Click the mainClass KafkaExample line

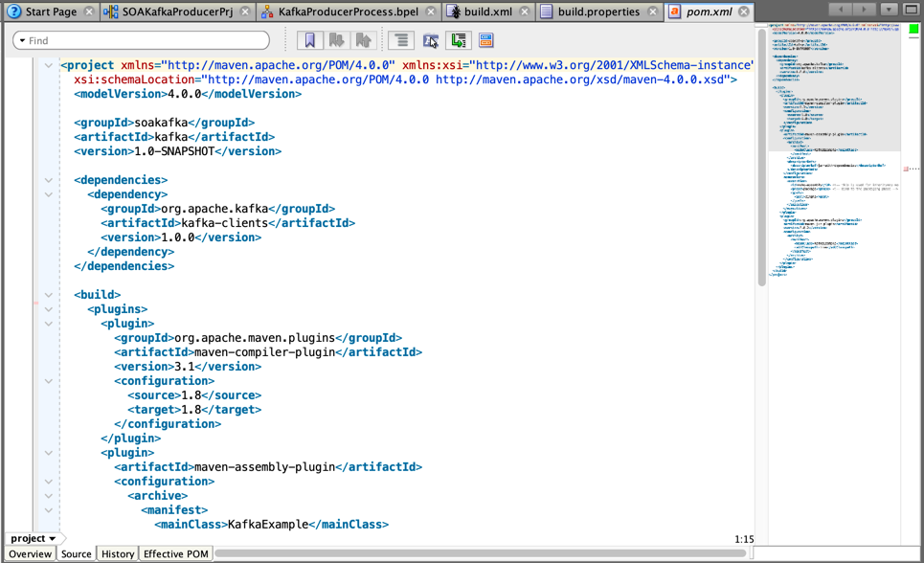coord(271,524)
